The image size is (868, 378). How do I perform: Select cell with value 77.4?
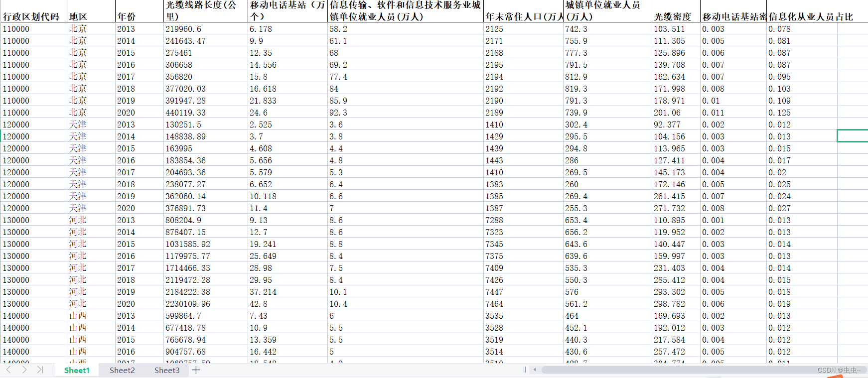pos(406,77)
